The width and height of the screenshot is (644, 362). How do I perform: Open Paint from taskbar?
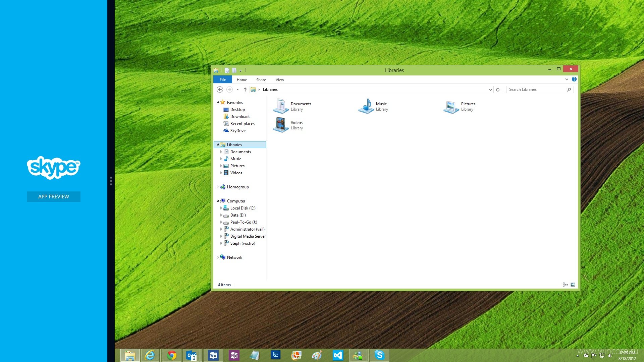(x=317, y=355)
